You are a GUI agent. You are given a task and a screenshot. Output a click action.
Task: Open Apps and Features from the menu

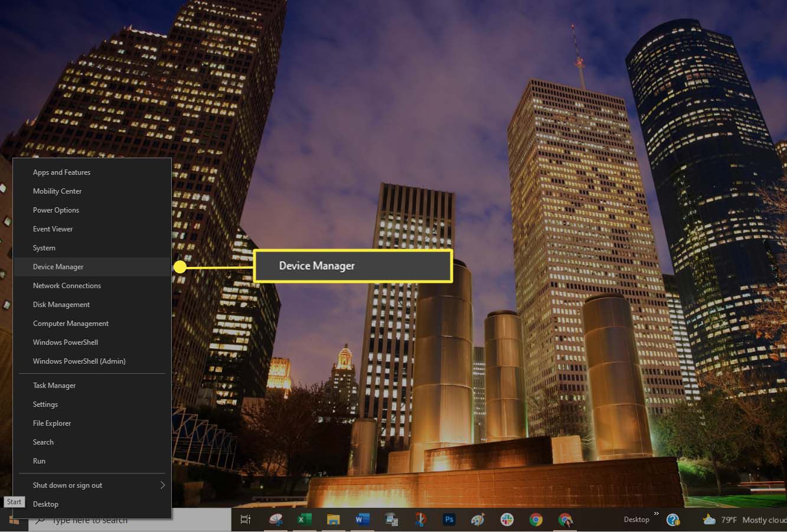92,172
